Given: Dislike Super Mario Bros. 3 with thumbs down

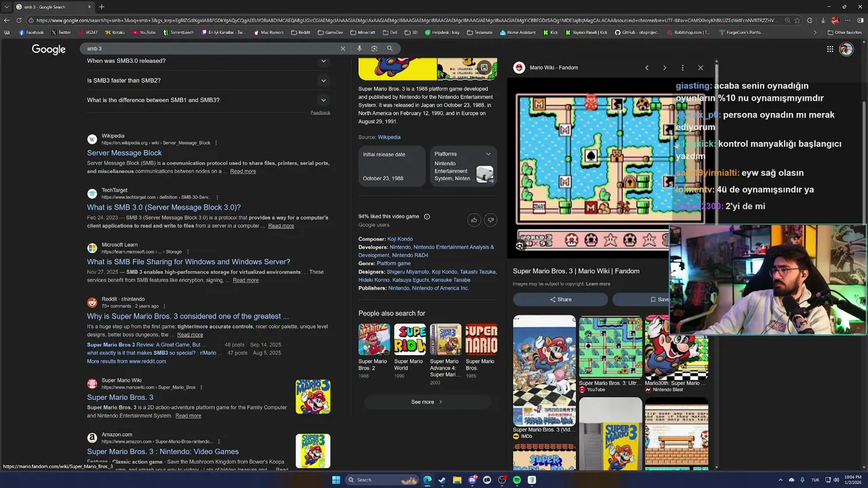Looking at the screenshot, I should point(490,220).
